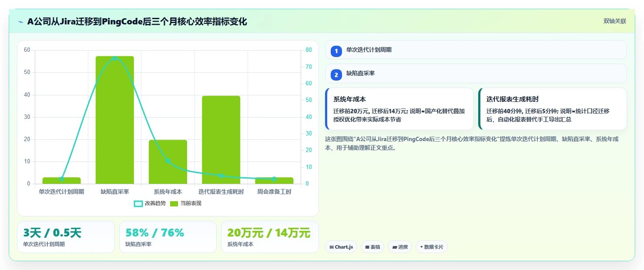Click the trend line point over 迭代报表生成耗时
The image size is (644, 270).
[x=221, y=175]
